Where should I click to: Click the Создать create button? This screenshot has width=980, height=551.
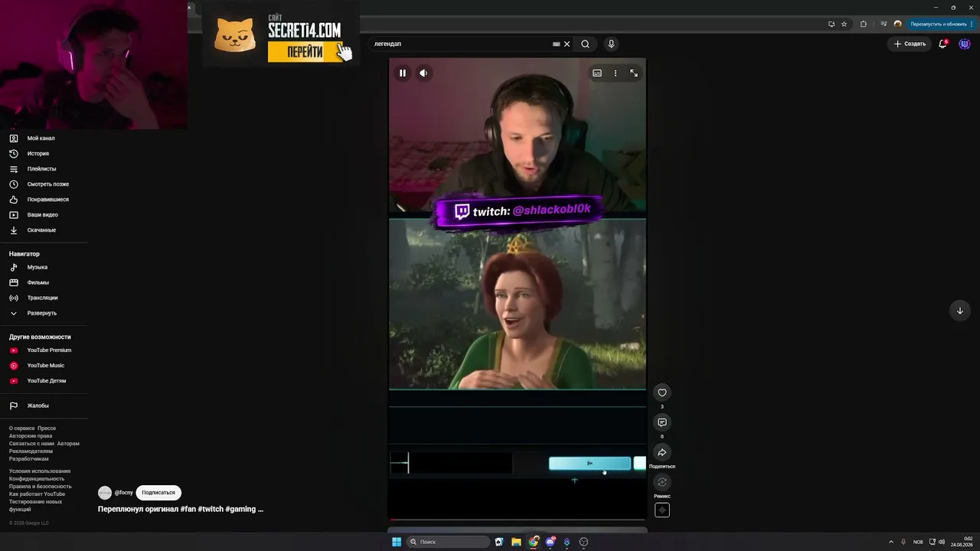910,44
